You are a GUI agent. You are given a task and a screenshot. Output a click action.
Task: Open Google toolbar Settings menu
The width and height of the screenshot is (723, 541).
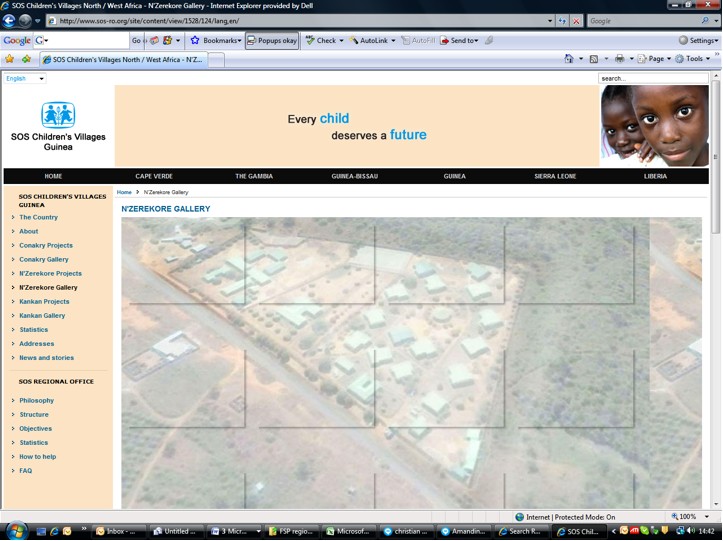(699, 41)
